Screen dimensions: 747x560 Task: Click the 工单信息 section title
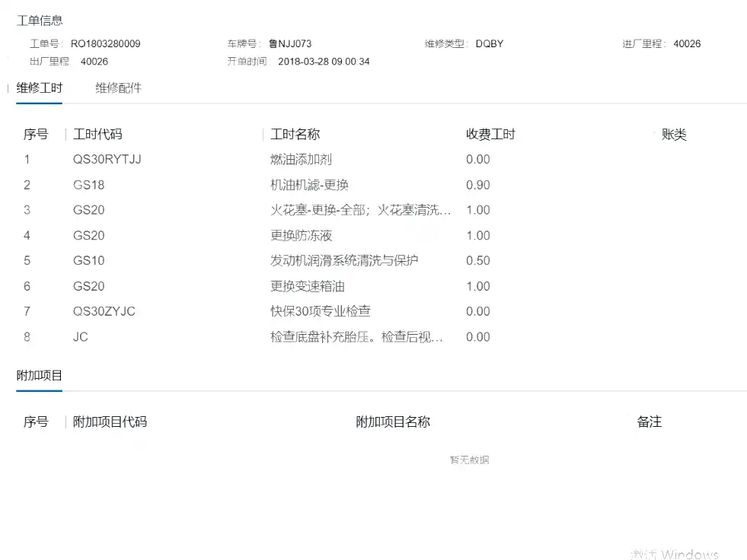coord(40,21)
